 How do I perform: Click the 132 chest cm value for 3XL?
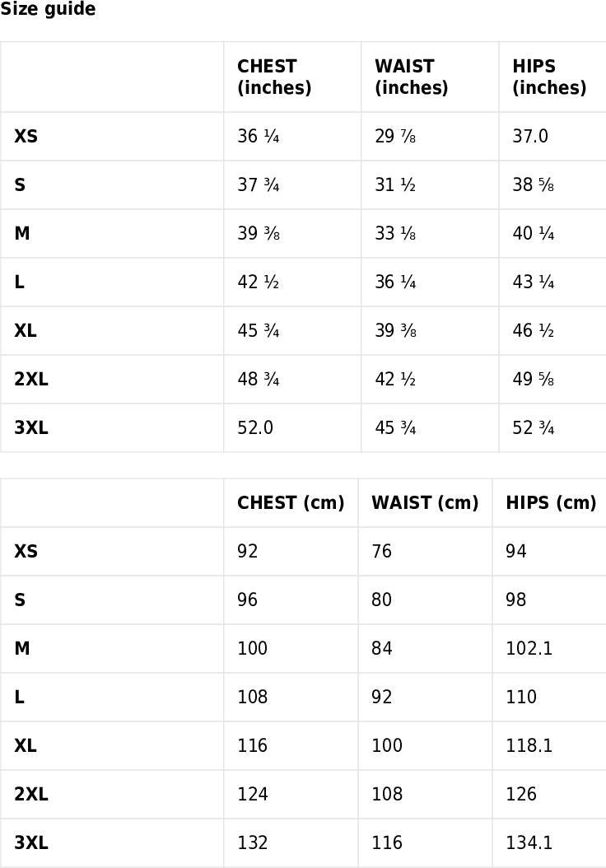252,842
